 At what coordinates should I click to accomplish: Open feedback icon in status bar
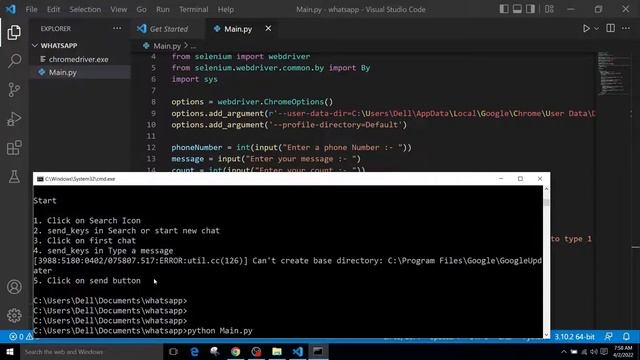(x=608, y=337)
